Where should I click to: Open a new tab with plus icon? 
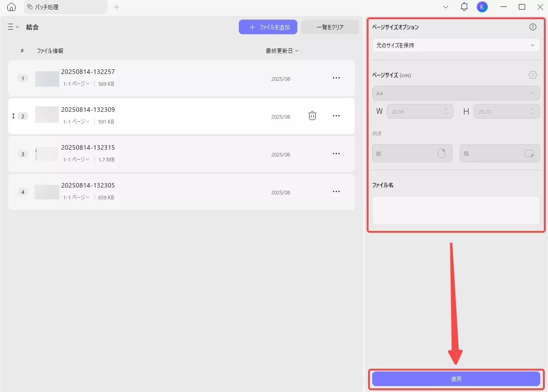coord(116,7)
